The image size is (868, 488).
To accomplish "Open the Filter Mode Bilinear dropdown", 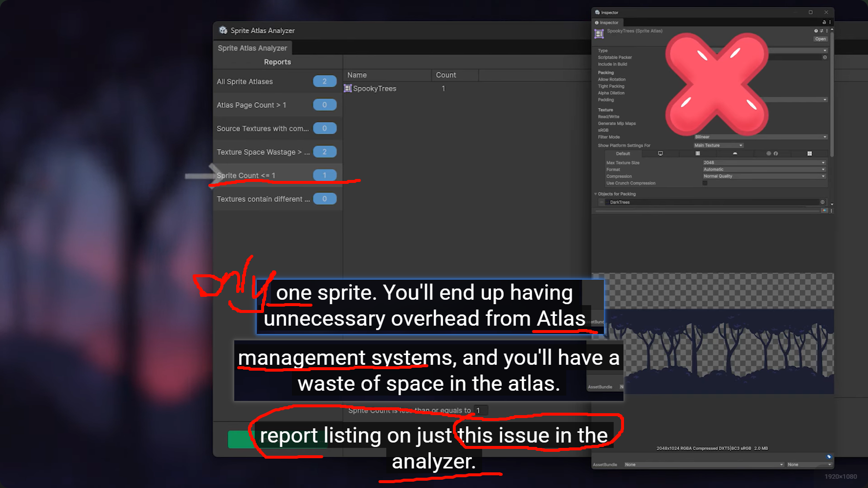I will [760, 137].
